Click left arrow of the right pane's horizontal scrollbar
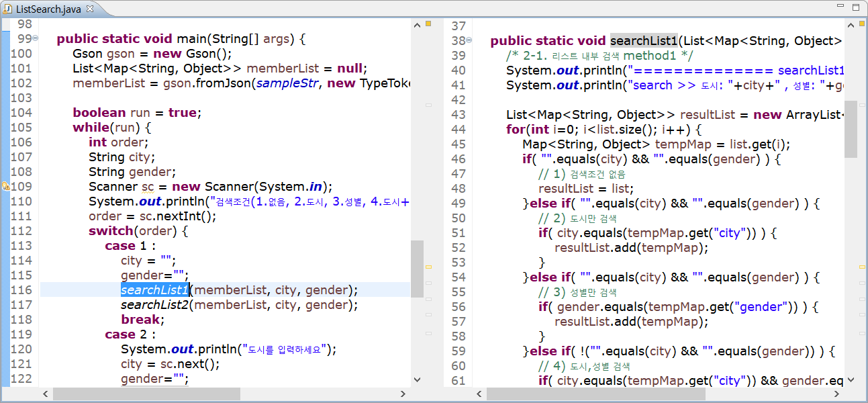868x403 pixels. 479,394
